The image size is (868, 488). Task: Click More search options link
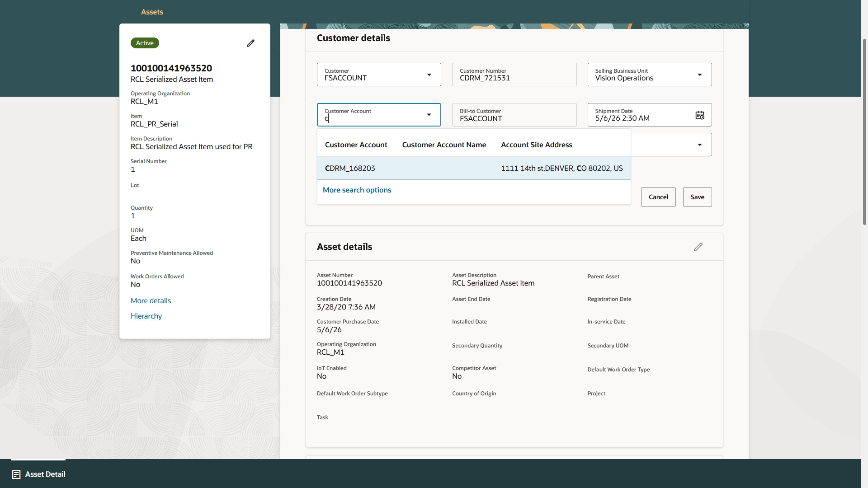(357, 190)
